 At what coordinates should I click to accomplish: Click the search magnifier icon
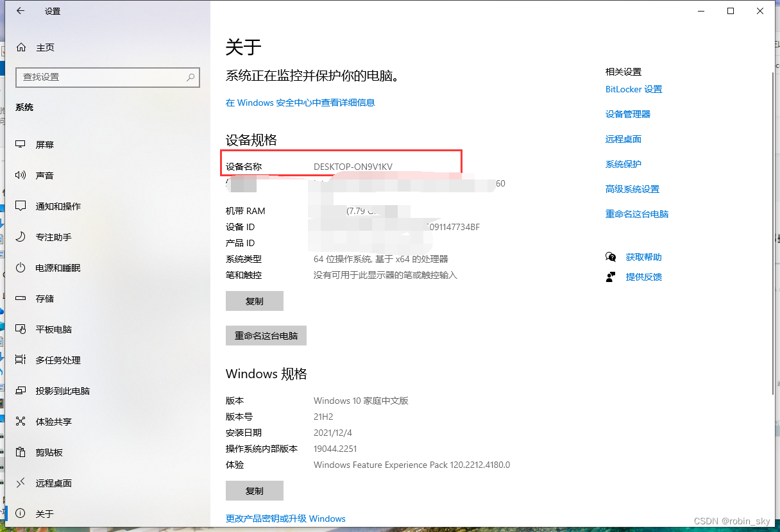[x=191, y=77]
